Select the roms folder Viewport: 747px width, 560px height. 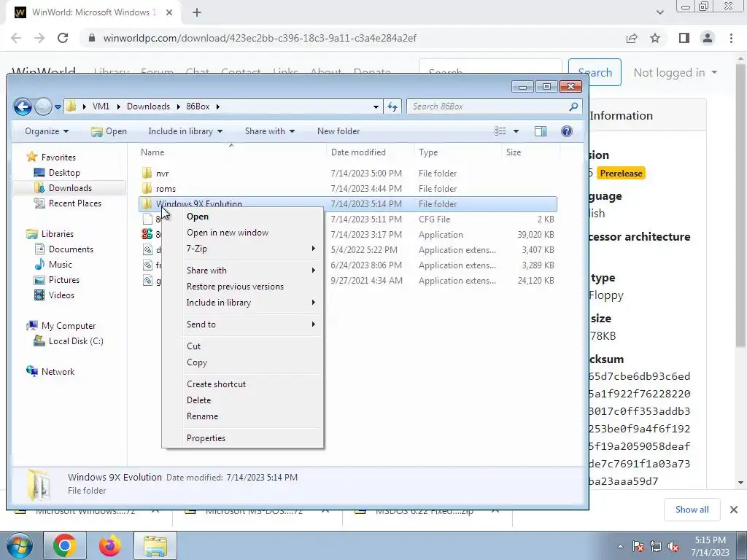pos(166,189)
